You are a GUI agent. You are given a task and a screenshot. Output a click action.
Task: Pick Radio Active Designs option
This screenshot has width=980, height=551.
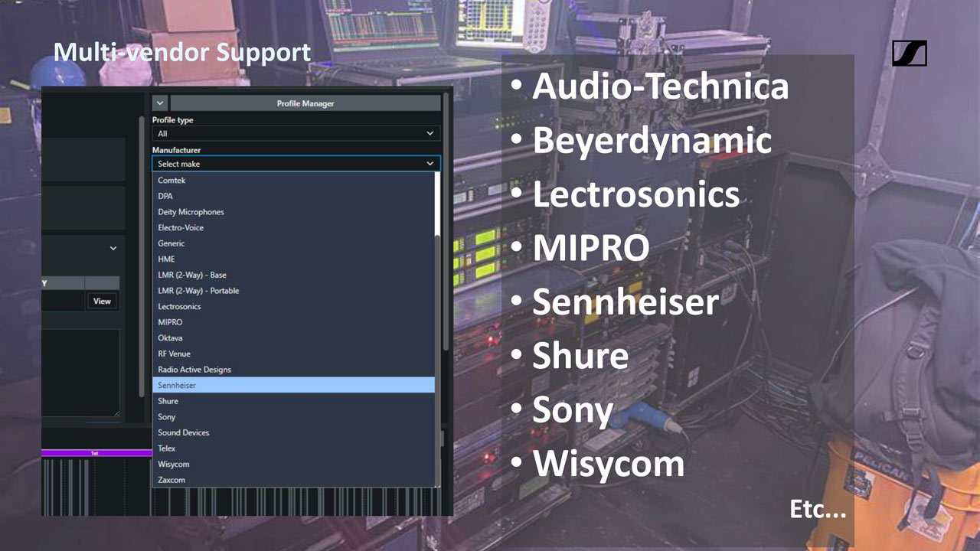click(x=293, y=370)
